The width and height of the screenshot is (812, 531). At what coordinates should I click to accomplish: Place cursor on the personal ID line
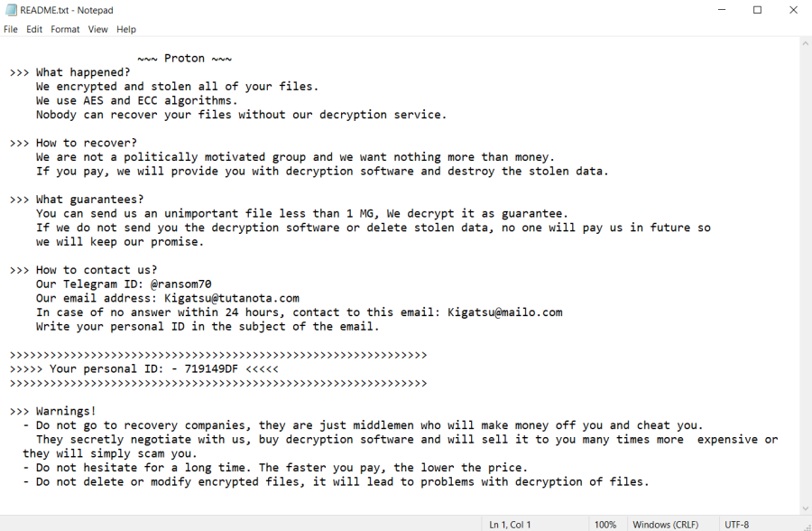coord(144,369)
